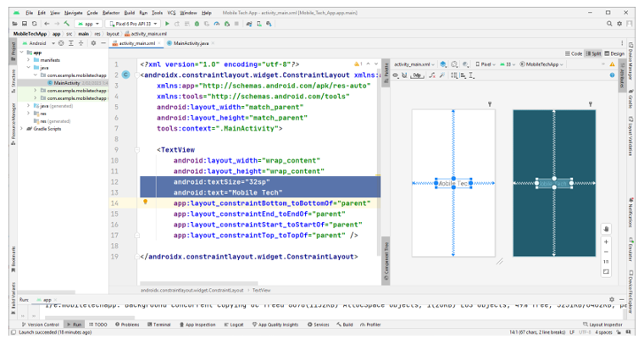Open the Project panel settings gear
This screenshot has height=339, width=644.
92,42
